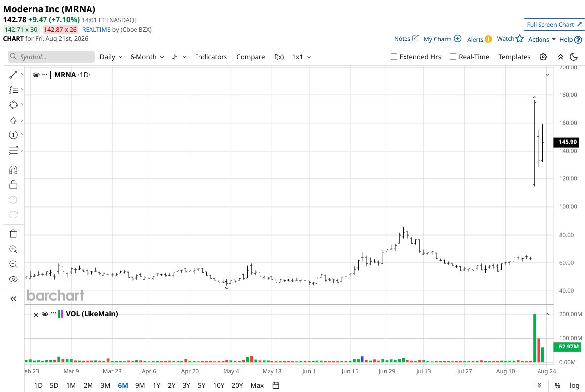The image size is (585, 392).
Task: Click the 145.90 price marker label
Action: [567, 142]
